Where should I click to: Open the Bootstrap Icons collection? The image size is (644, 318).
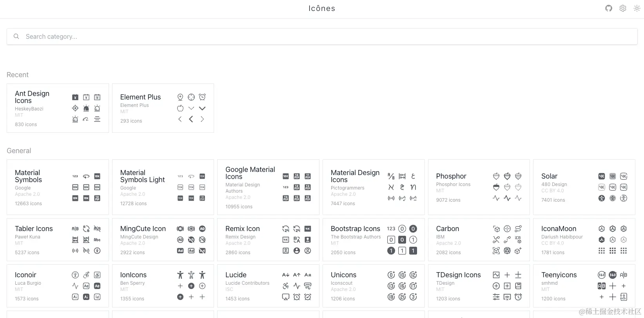374,240
